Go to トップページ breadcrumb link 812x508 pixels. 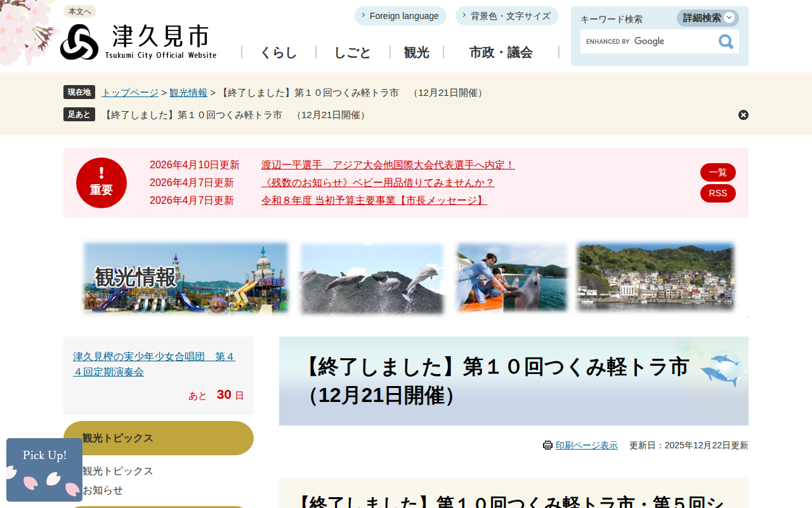130,93
